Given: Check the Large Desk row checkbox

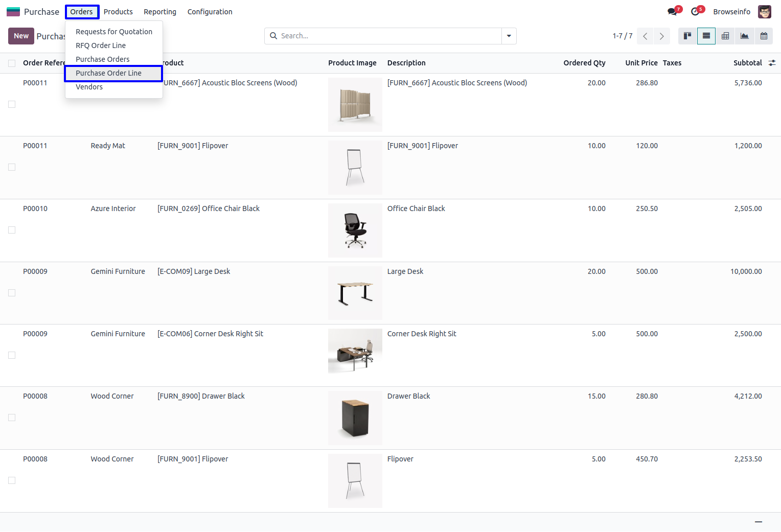Looking at the screenshot, I should point(12,293).
